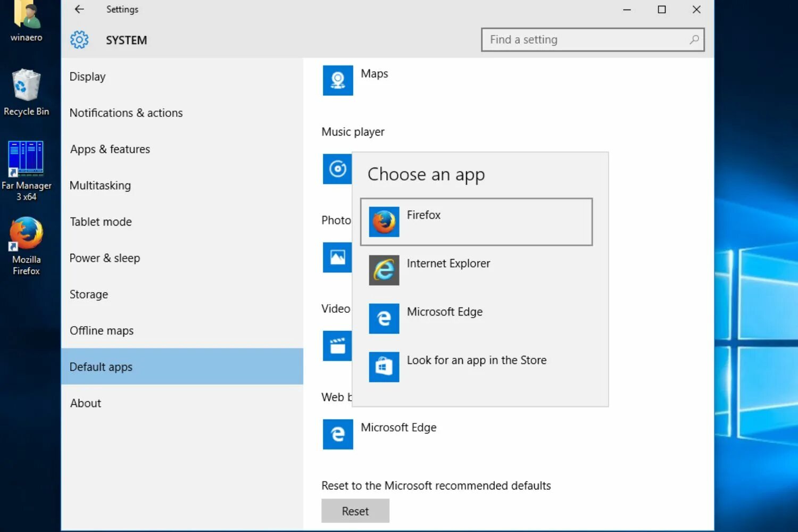
Task: Click Microsoft Edge label under Web browser
Action: coord(398,428)
